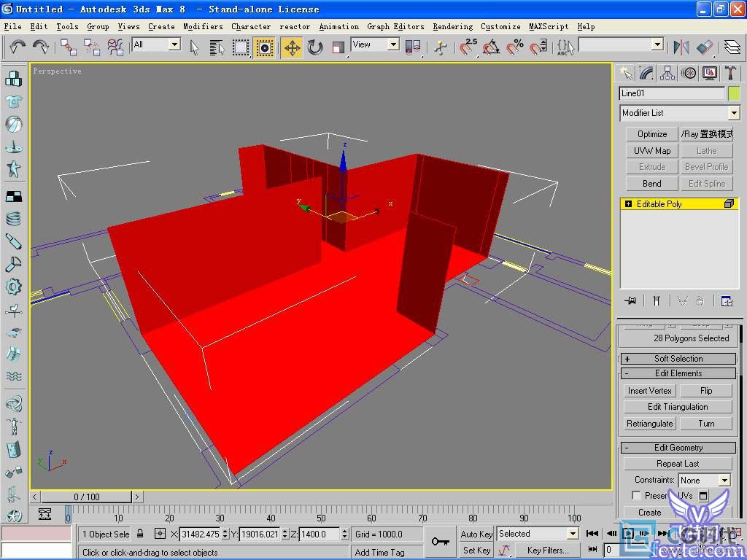Open the Layer Manager

[732, 47]
